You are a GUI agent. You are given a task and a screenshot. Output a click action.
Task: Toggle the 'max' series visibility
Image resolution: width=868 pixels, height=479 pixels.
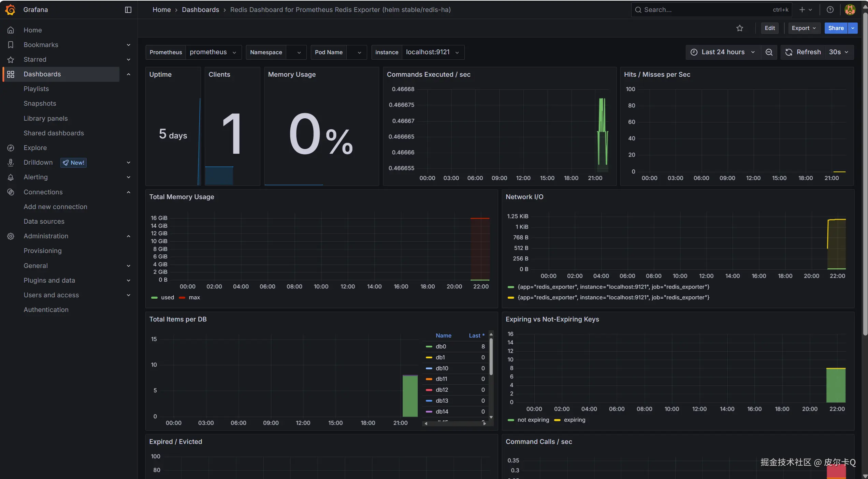tap(194, 297)
